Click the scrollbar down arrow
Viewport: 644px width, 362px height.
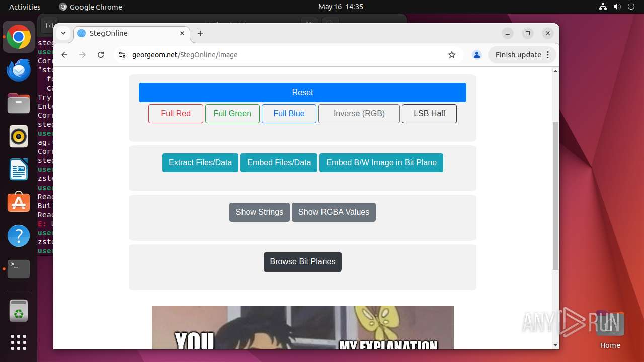pos(555,345)
